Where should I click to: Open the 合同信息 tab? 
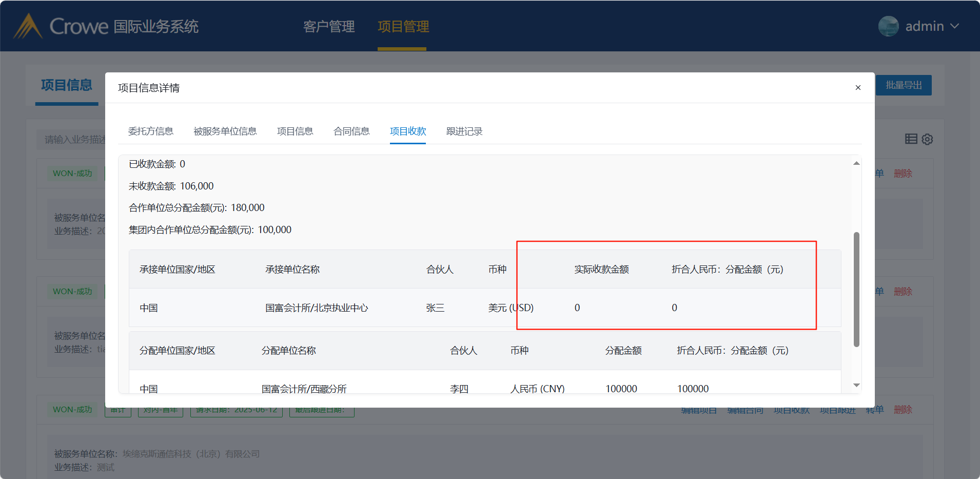pos(351,131)
